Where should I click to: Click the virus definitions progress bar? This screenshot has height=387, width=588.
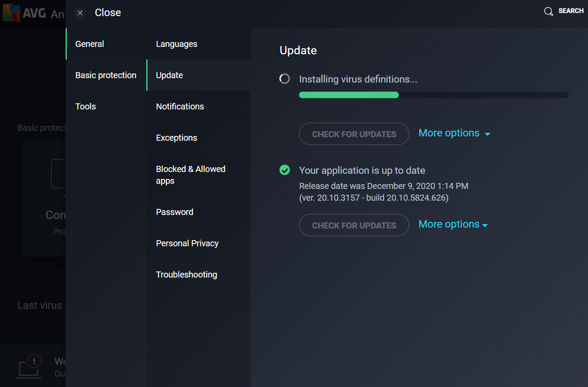point(434,95)
